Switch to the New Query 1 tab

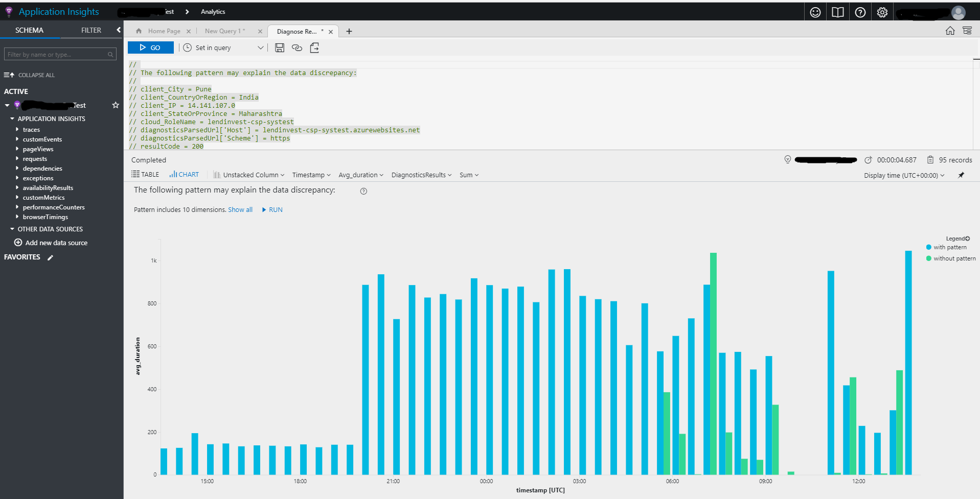click(x=225, y=31)
